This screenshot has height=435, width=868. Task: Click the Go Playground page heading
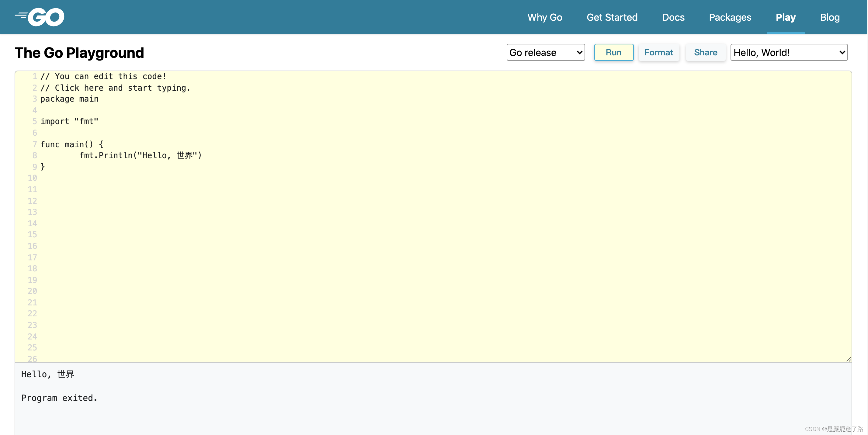(x=79, y=53)
